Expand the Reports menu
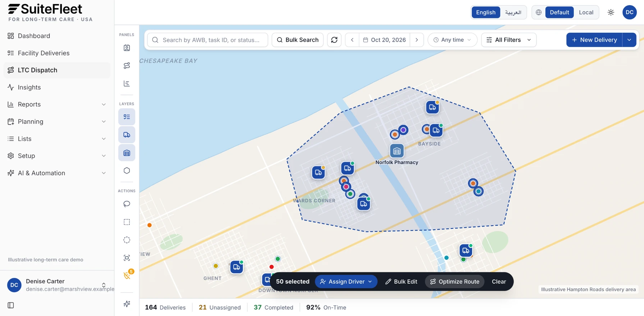644x316 pixels. [x=57, y=104]
